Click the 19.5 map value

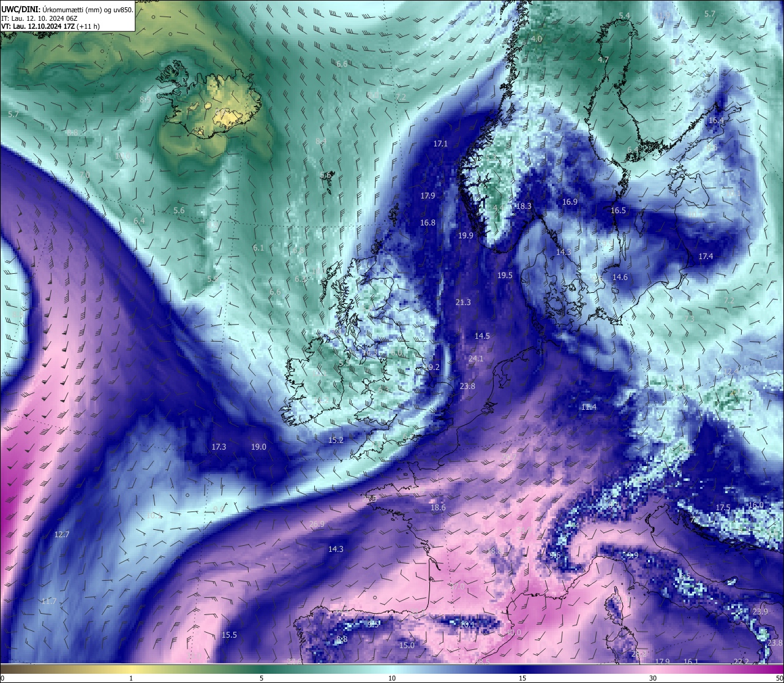[x=505, y=276]
